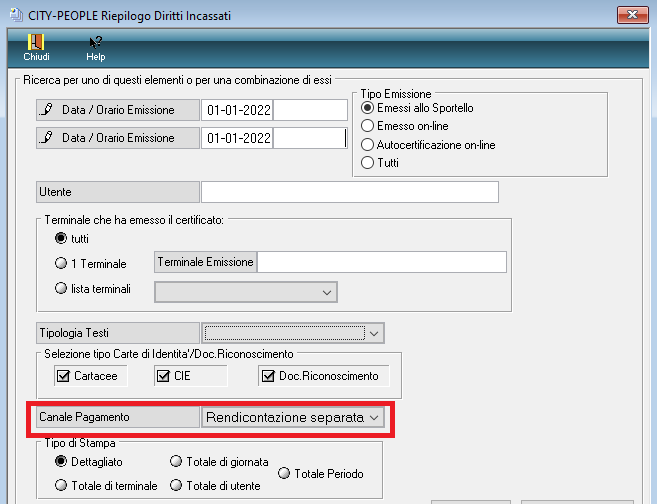657x504 pixels.
Task: Choose Autocertificazione on-line radio option
Action: (x=368, y=144)
